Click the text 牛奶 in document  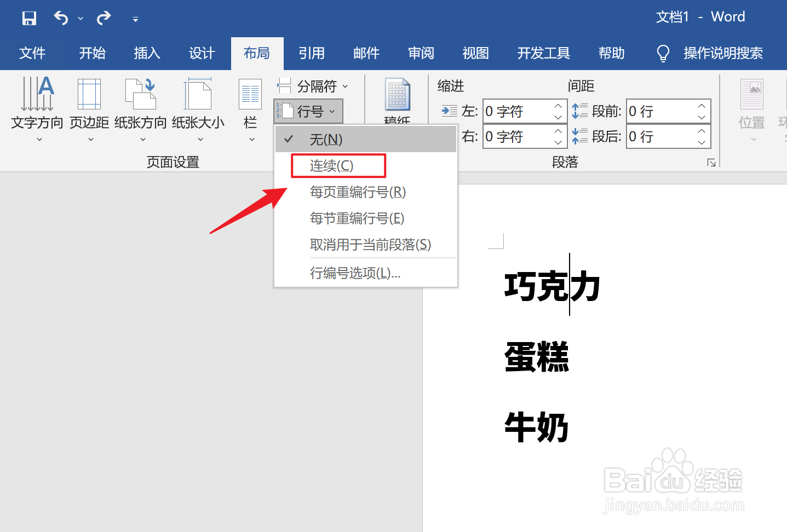pos(537,427)
